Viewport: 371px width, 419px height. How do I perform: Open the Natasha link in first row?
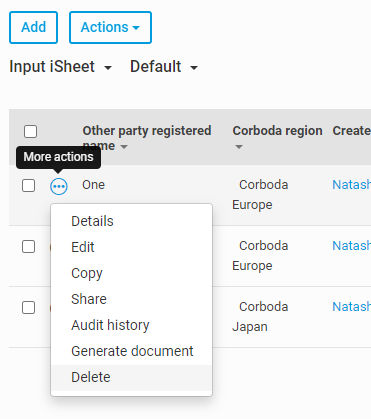point(351,184)
